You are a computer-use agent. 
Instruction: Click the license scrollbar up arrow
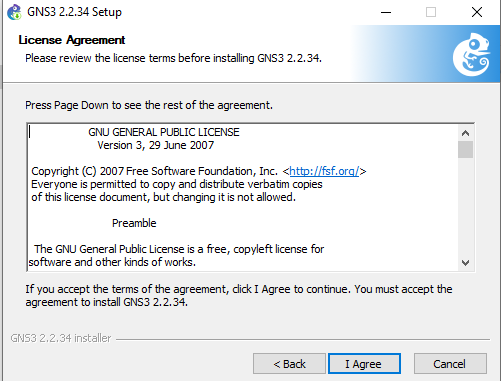click(465, 133)
